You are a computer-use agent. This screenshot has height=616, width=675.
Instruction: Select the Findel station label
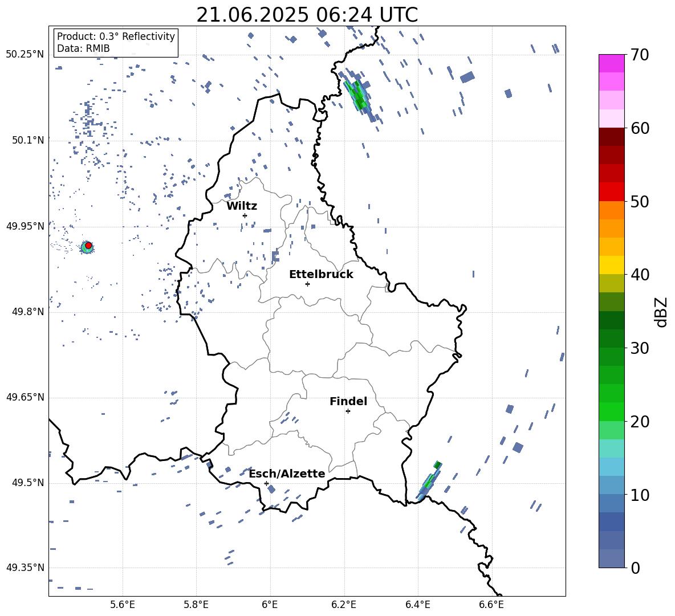(x=348, y=401)
